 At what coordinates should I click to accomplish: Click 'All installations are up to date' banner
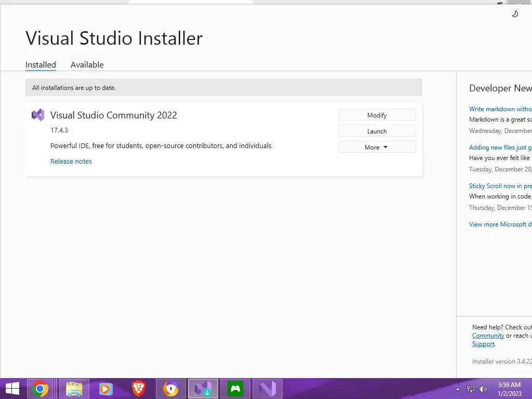click(223, 87)
